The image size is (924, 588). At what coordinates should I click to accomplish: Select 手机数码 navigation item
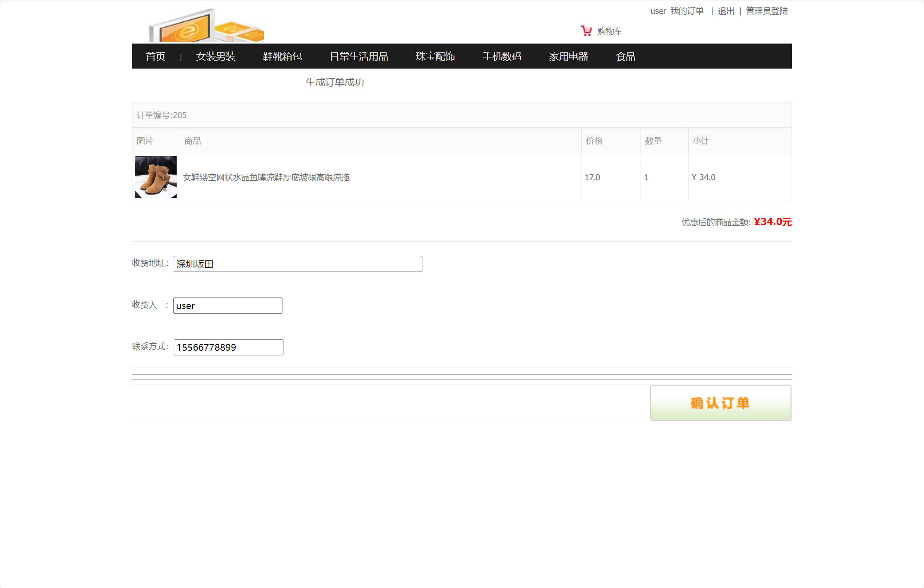(x=502, y=57)
